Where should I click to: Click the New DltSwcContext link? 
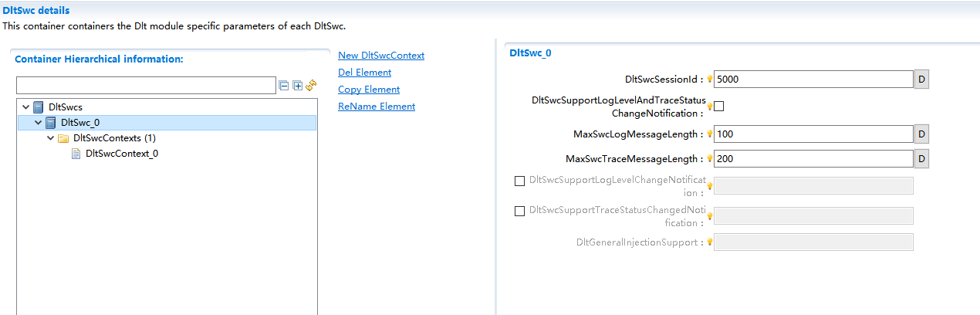[x=381, y=56]
